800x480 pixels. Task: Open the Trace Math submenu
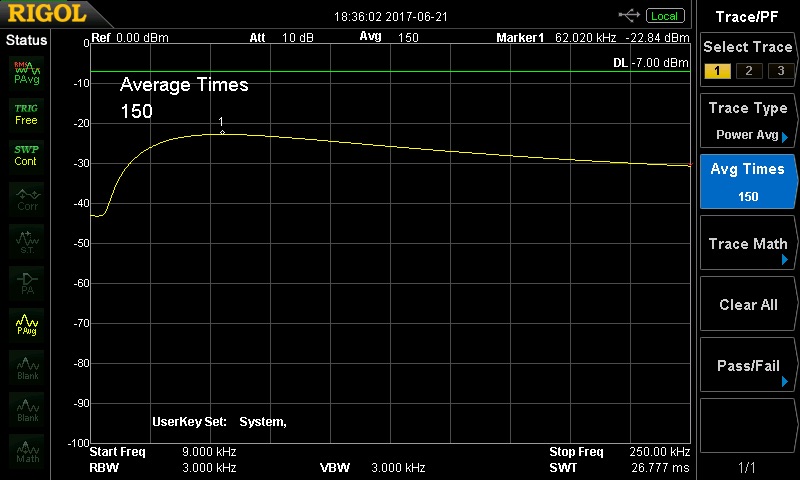747,243
